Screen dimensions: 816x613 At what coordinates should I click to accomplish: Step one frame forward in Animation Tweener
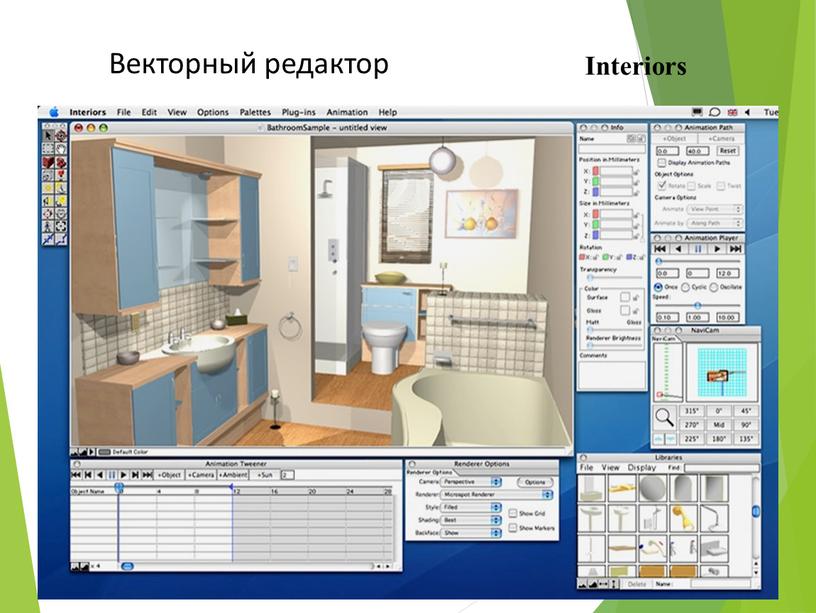click(x=135, y=475)
